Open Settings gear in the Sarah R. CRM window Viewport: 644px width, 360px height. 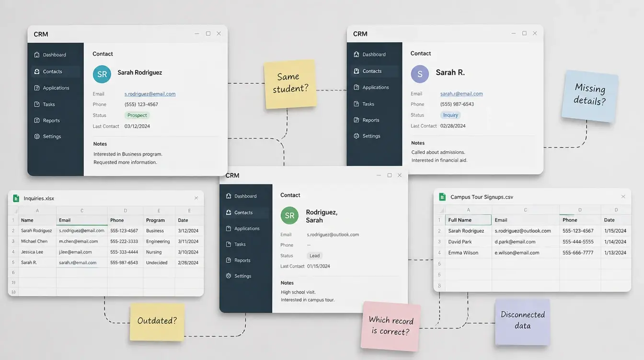[356, 136]
